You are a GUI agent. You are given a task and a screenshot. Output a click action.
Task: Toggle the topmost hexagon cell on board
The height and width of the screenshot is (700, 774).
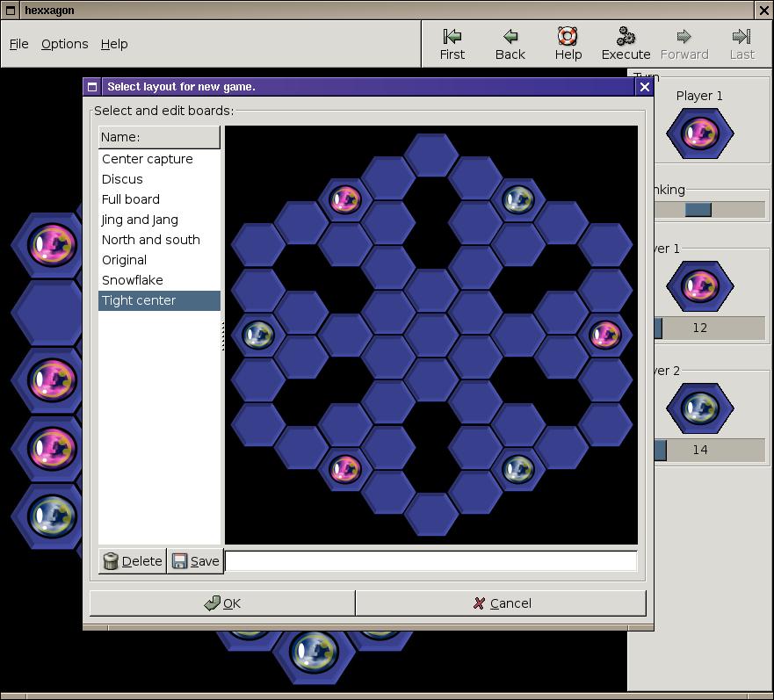point(431,155)
